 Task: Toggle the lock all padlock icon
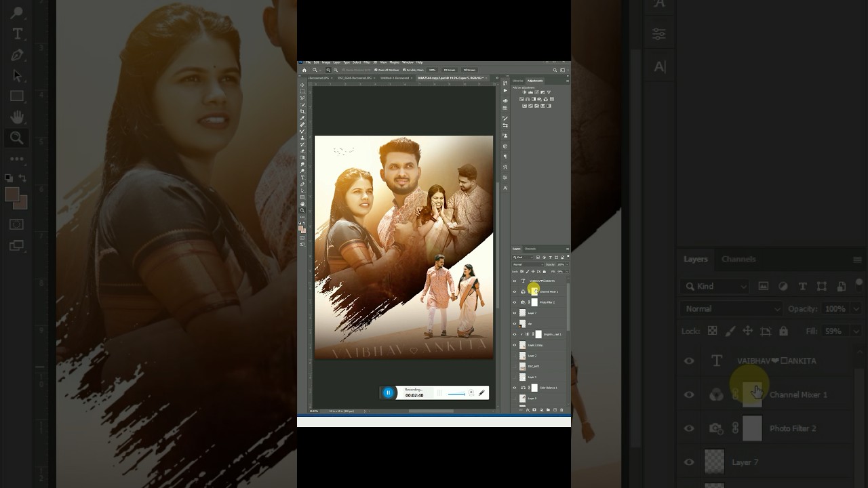[x=545, y=272]
